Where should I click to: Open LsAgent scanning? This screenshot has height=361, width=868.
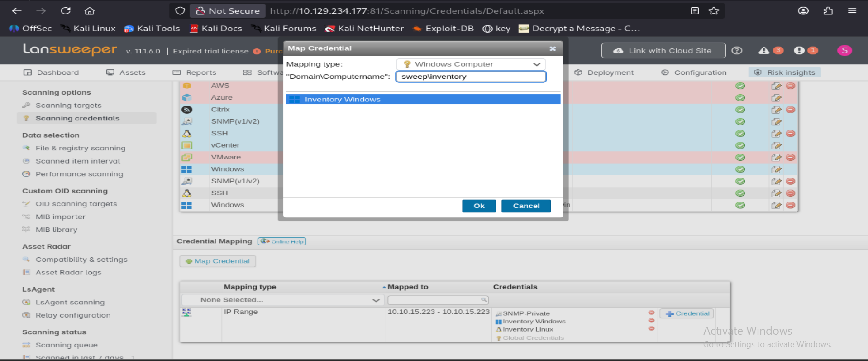(70, 302)
